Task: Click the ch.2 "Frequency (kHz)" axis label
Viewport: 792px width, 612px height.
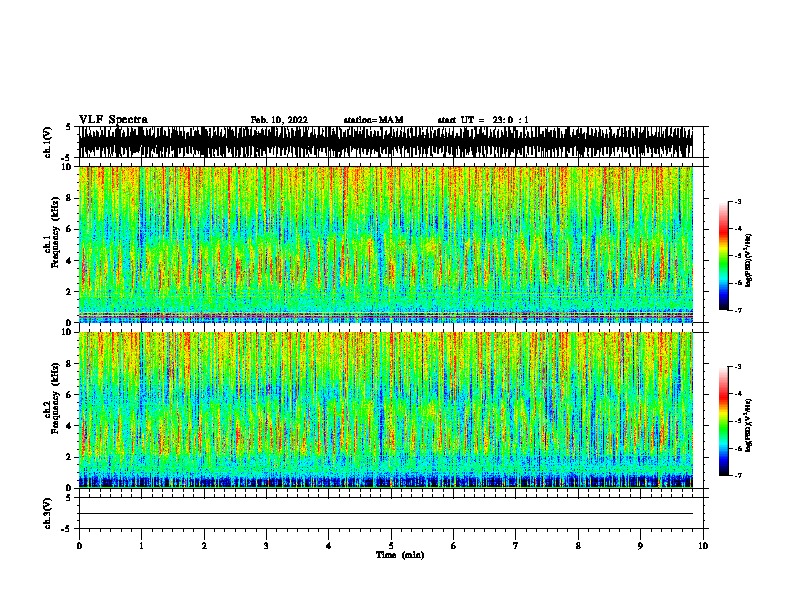Action: 55,398
